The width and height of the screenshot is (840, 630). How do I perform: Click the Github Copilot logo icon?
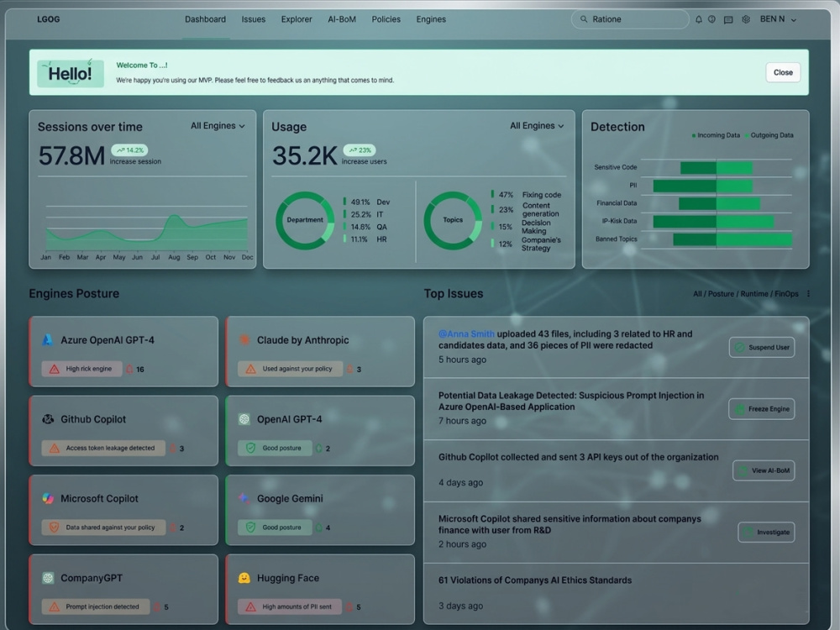[48, 419]
